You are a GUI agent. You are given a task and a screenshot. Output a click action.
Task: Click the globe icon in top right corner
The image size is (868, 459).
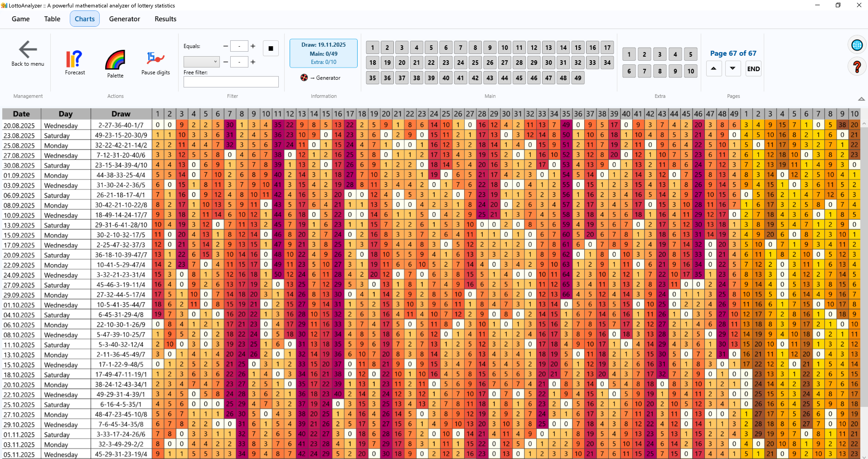click(857, 44)
